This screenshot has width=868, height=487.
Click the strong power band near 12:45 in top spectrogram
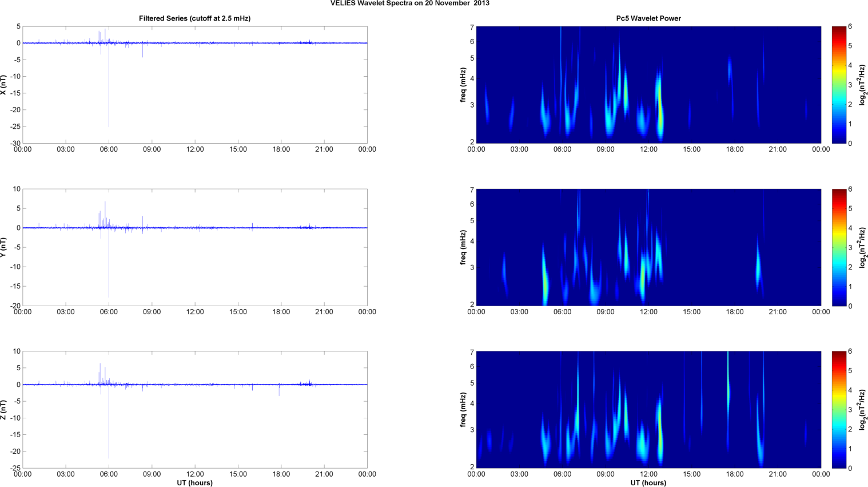click(x=660, y=106)
